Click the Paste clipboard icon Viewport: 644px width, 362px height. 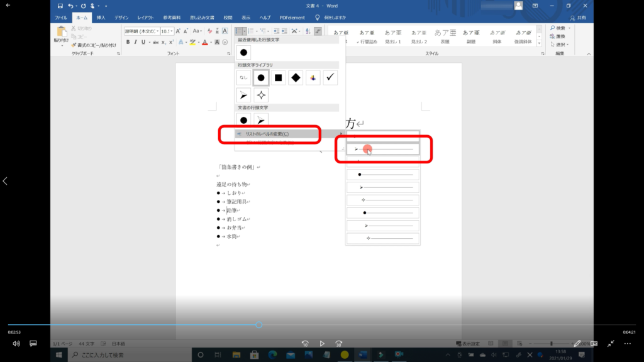[62, 33]
